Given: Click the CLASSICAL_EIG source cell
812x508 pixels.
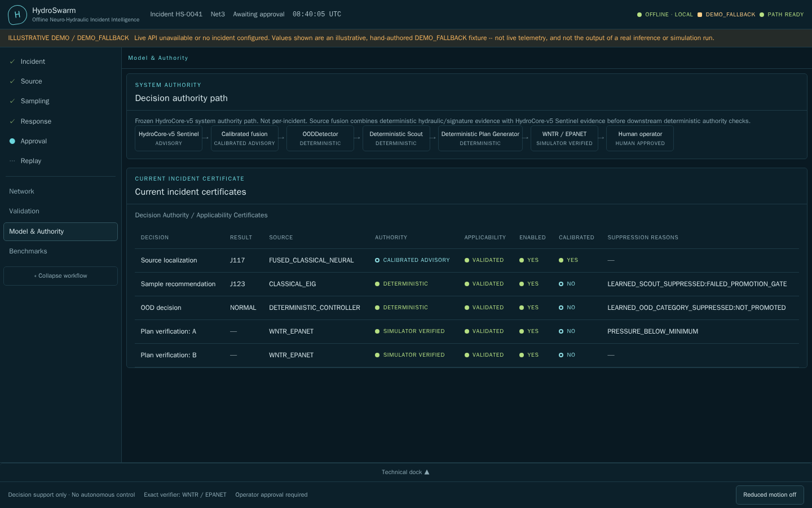Looking at the screenshot, I should click(x=293, y=284).
